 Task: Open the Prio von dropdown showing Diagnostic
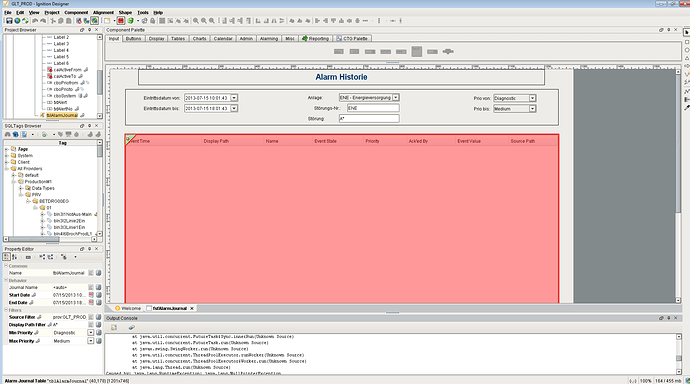pos(532,98)
